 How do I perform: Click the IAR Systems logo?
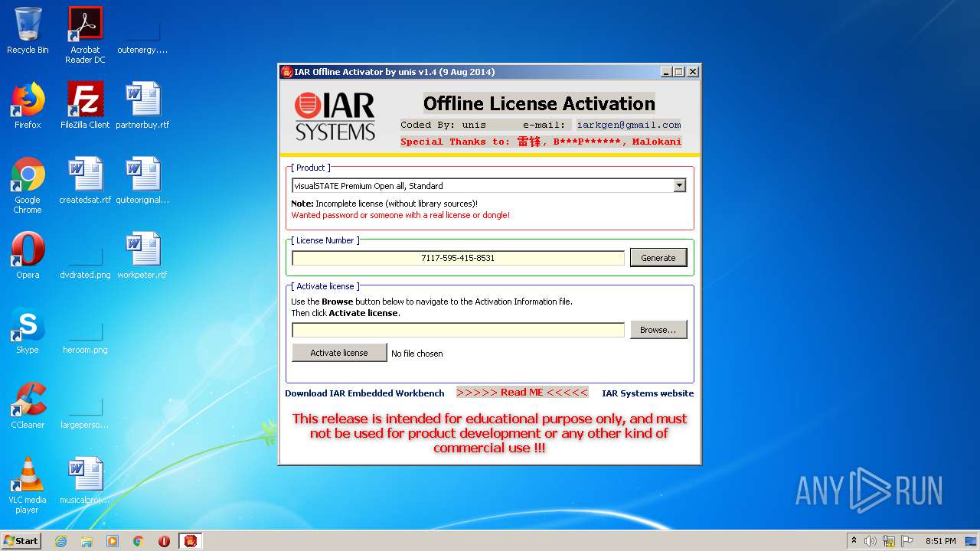point(335,116)
